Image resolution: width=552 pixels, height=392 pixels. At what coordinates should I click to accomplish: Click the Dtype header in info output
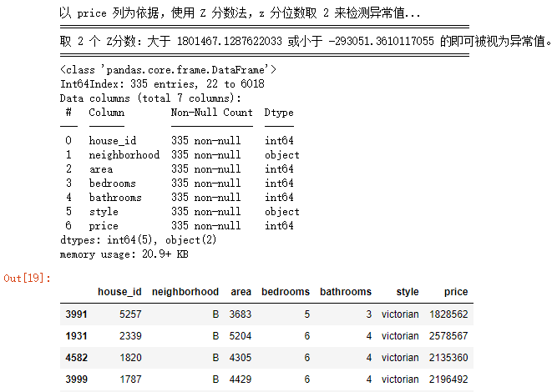click(x=279, y=113)
